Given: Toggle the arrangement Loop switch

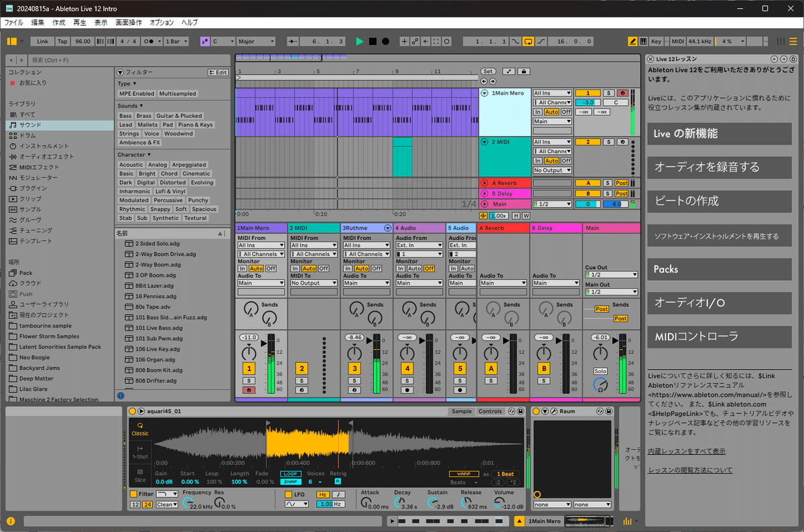Looking at the screenshot, I should [529, 42].
